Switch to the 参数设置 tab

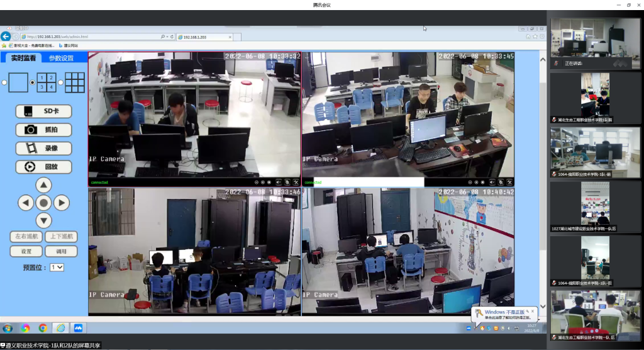(61, 58)
